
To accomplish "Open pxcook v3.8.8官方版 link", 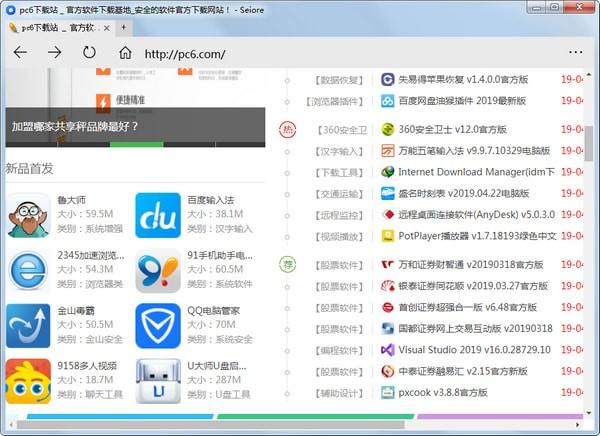I will (443, 393).
